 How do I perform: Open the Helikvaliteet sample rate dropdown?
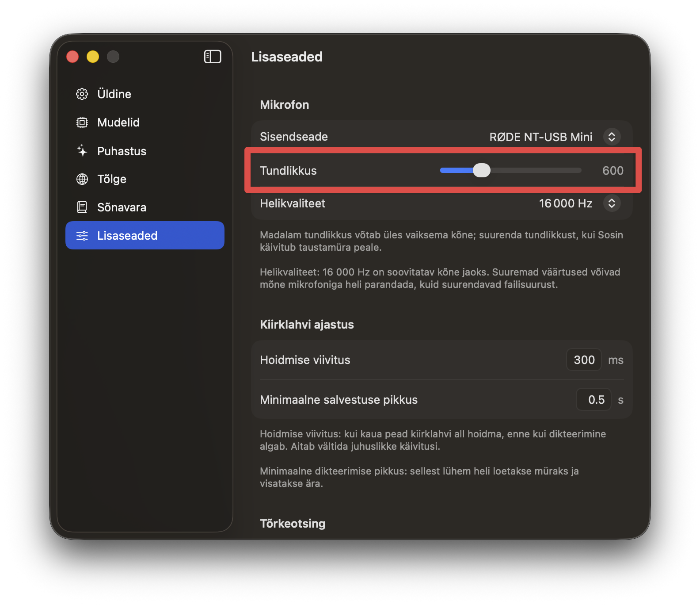point(612,203)
